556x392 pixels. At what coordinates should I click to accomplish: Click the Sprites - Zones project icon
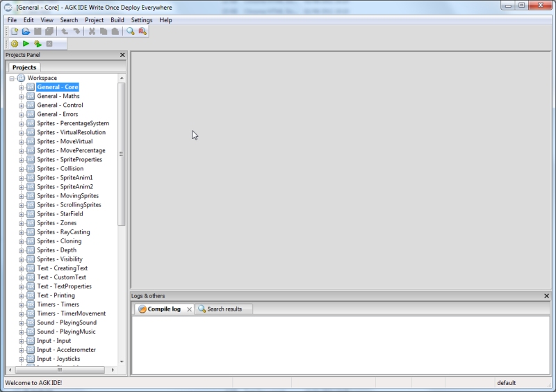pos(31,223)
